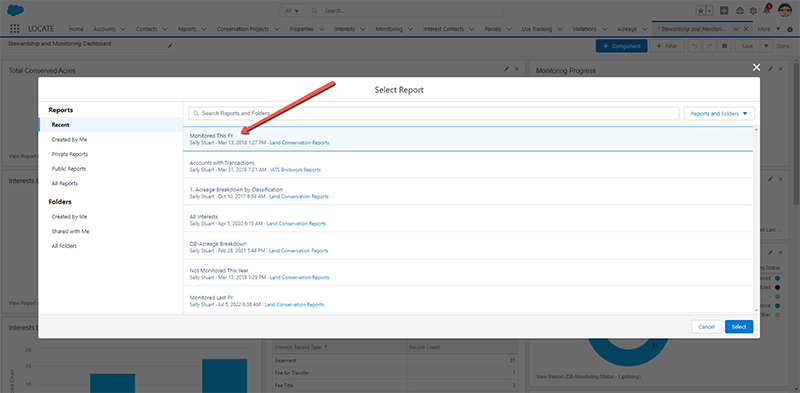The width and height of the screenshot is (800, 393).
Task: Open the notifications bell
Action: pyautogui.click(x=766, y=10)
